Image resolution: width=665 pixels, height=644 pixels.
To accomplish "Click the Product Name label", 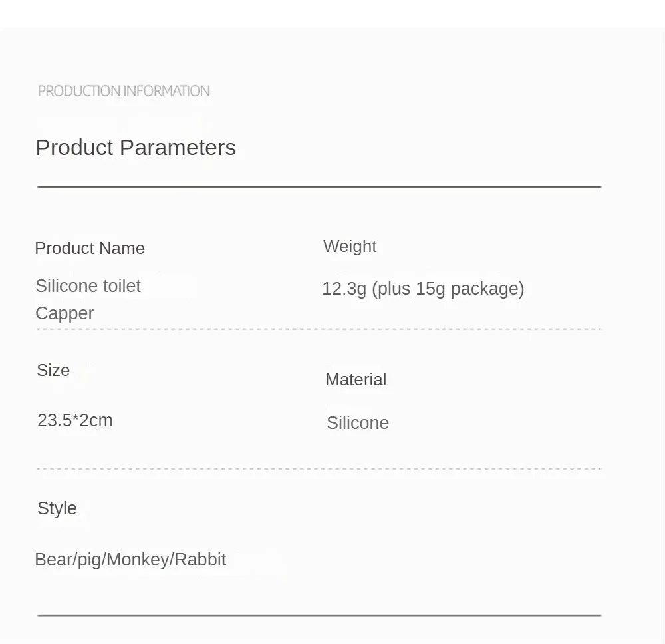I will tap(90, 248).
